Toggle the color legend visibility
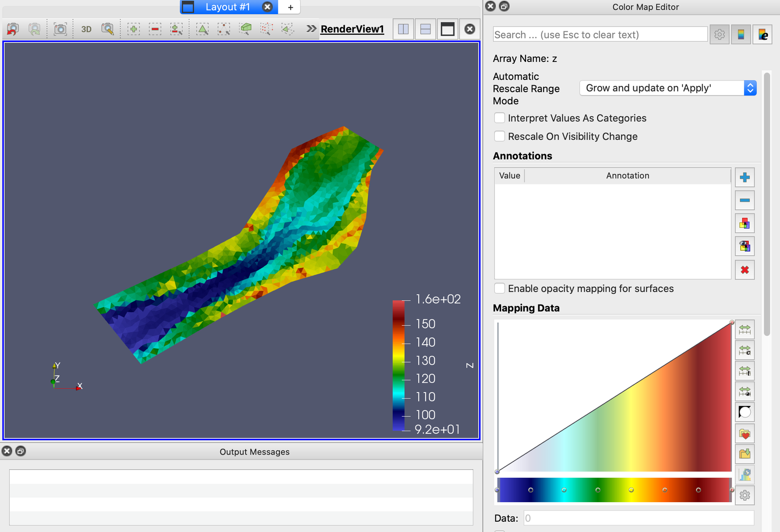The width and height of the screenshot is (780, 532). [x=741, y=35]
